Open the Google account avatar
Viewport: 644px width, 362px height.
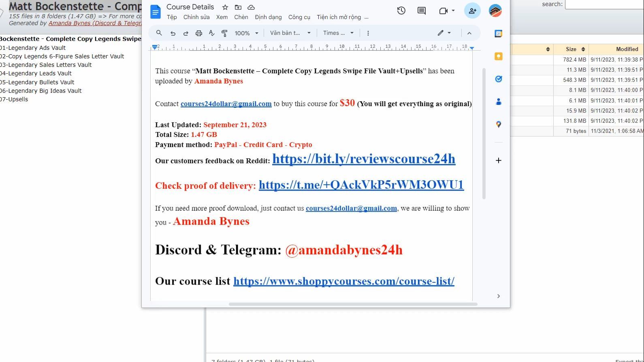[x=495, y=11]
